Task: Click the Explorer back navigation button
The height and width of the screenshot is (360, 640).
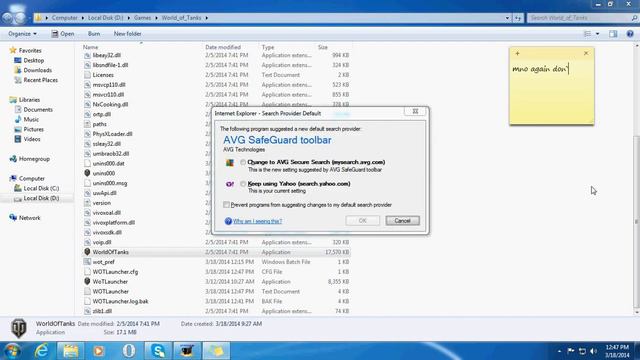Action: (x=7, y=18)
